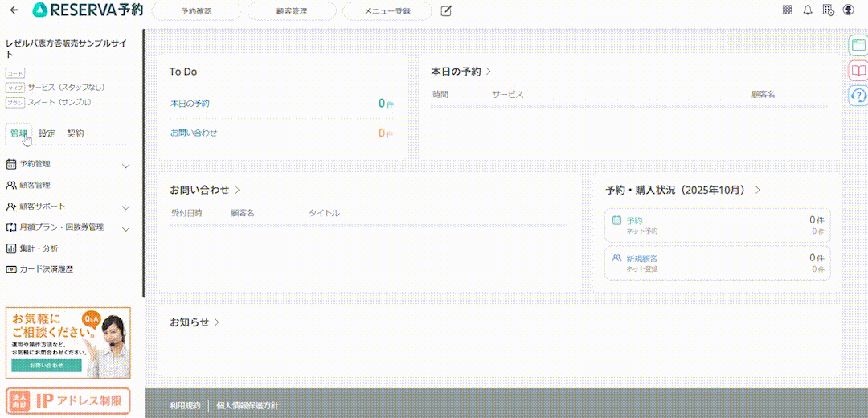The height and width of the screenshot is (418, 868).
Task: Open the お問い合わせ panel arrow
Action: pyautogui.click(x=237, y=190)
